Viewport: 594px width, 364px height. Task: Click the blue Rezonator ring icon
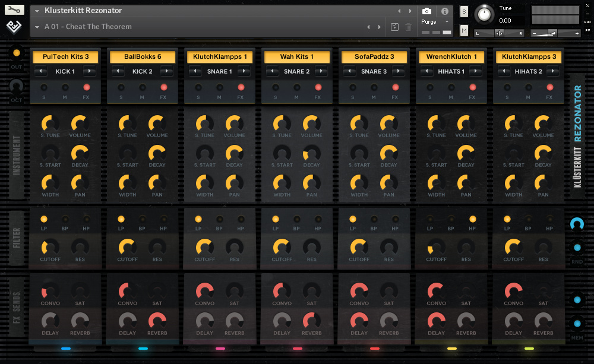coord(577,224)
